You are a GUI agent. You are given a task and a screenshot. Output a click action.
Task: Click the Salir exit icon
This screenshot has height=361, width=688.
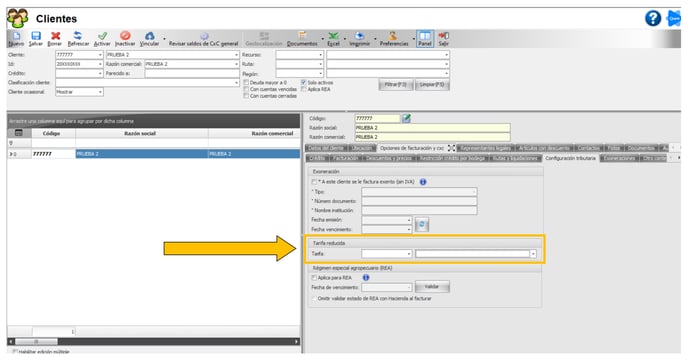444,39
